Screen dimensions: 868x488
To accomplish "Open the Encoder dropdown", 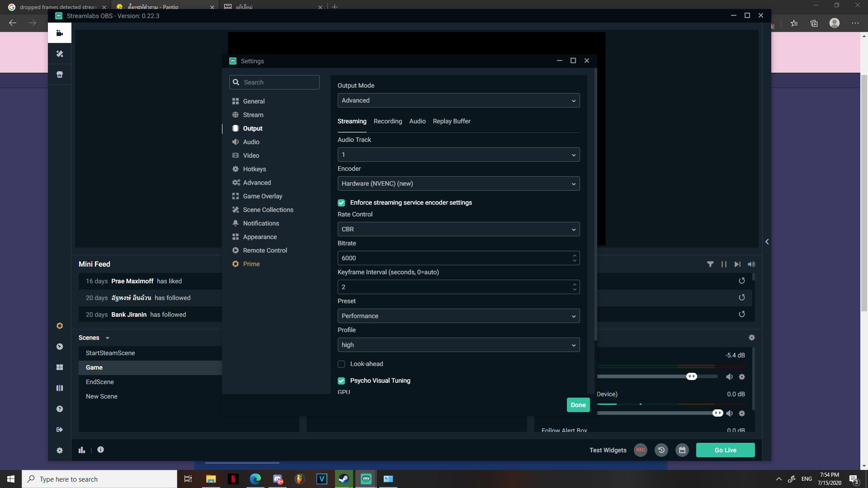I will (458, 183).
